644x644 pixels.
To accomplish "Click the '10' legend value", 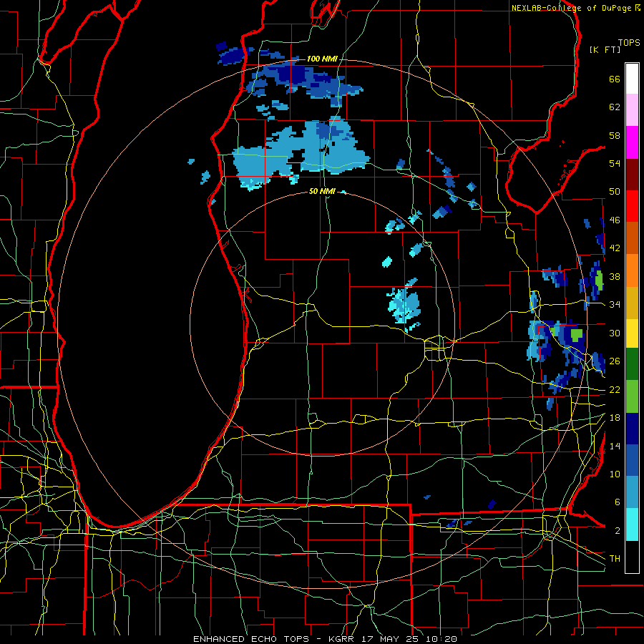I will click(615, 474).
